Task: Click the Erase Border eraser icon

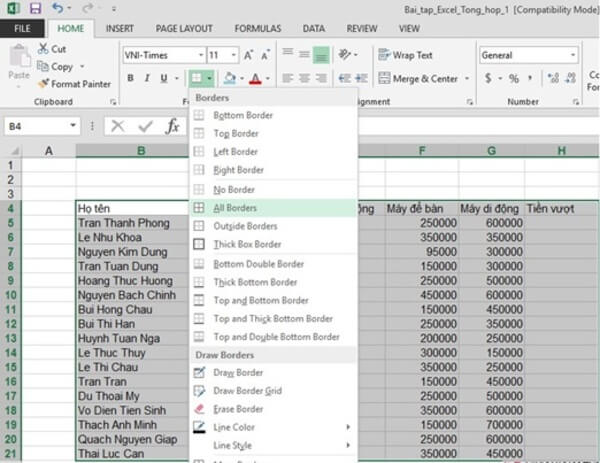Action: (198, 409)
